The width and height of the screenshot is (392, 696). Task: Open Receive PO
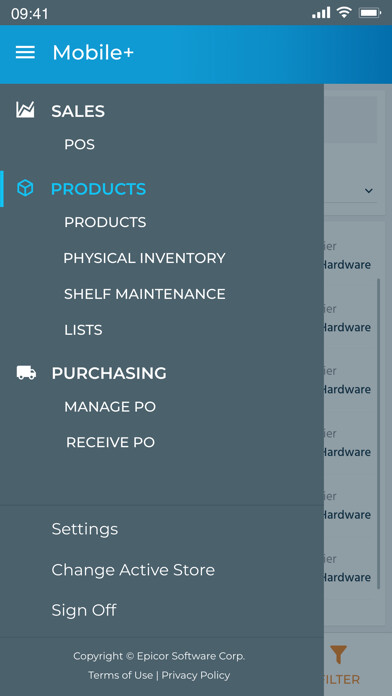click(x=111, y=443)
